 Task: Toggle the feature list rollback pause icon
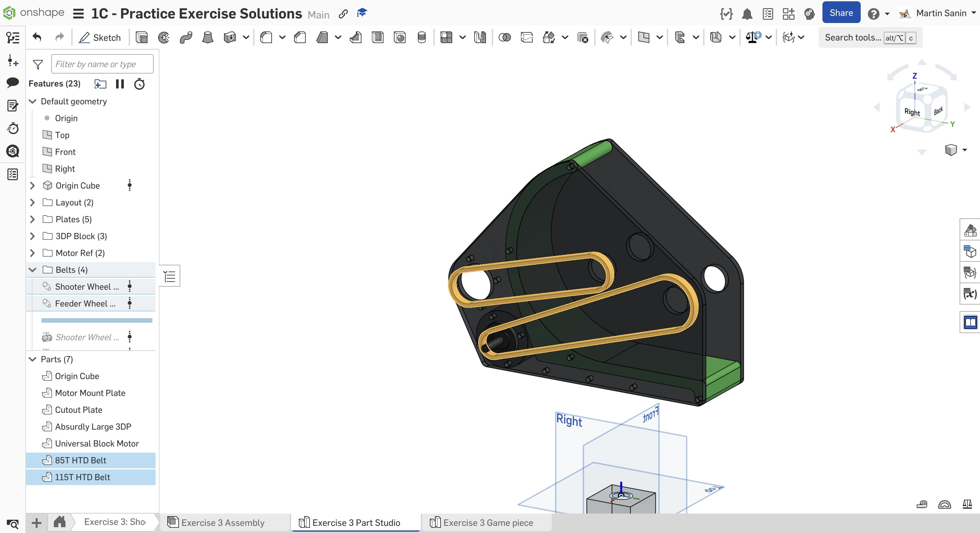point(120,84)
